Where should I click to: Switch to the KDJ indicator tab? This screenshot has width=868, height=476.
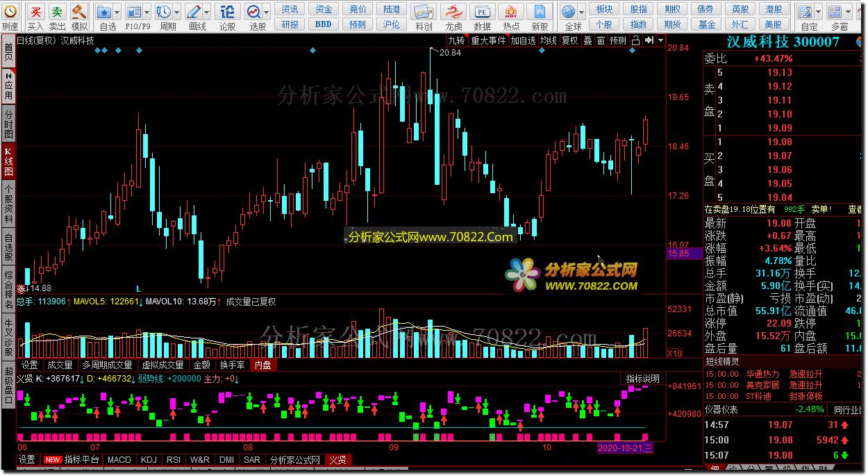(x=149, y=460)
